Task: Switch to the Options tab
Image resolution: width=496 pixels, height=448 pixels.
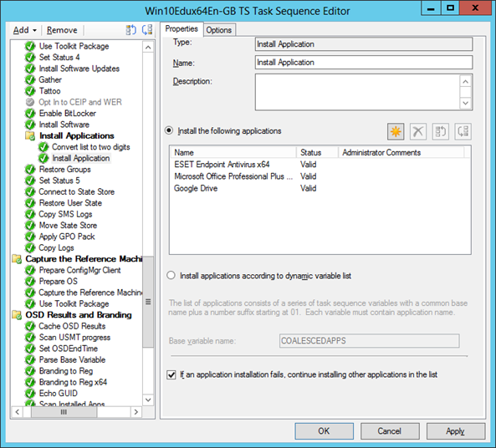Action: (219, 30)
